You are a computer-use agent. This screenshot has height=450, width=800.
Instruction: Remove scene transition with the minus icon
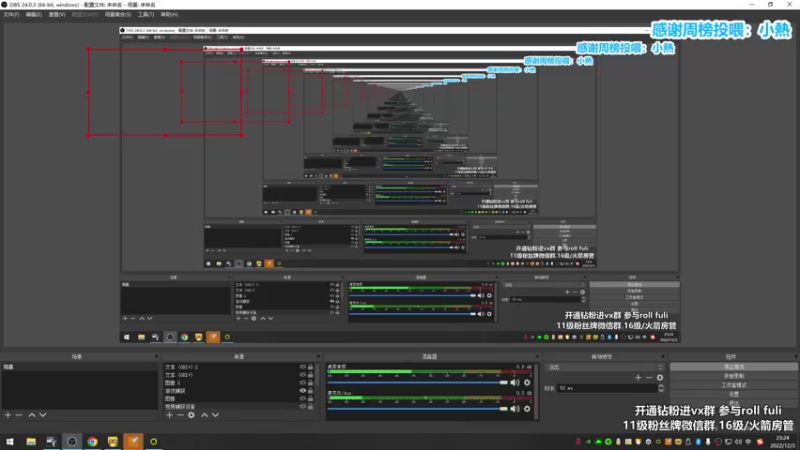pos(649,378)
